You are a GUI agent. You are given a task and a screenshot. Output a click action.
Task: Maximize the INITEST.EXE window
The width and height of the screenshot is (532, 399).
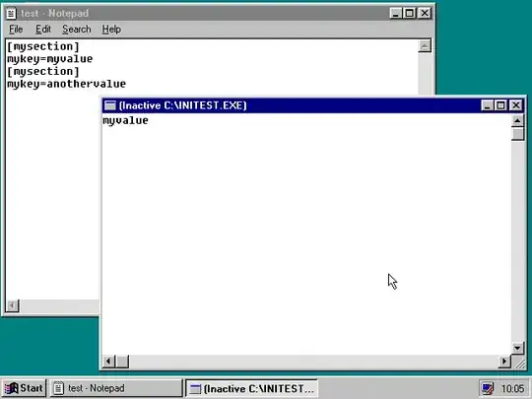click(500, 105)
